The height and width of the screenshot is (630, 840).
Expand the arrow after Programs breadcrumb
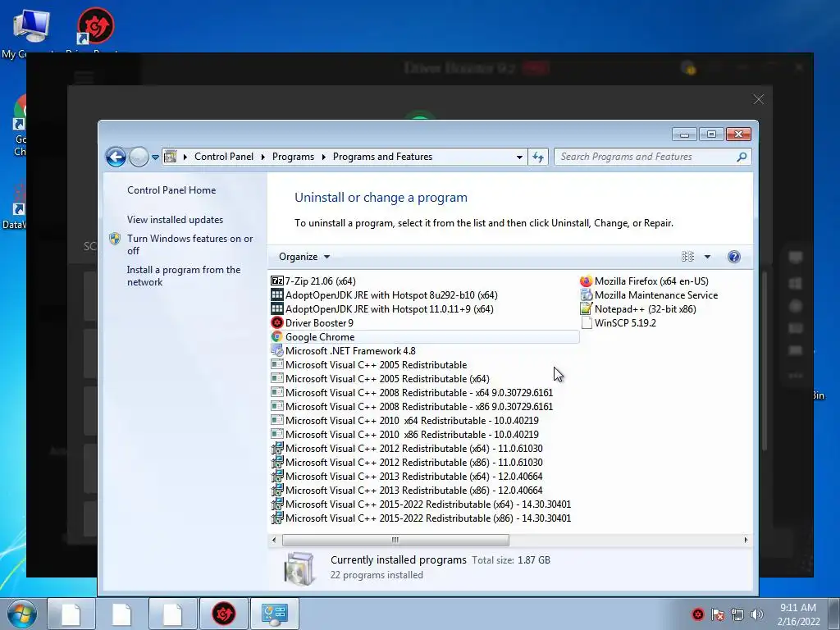click(323, 157)
